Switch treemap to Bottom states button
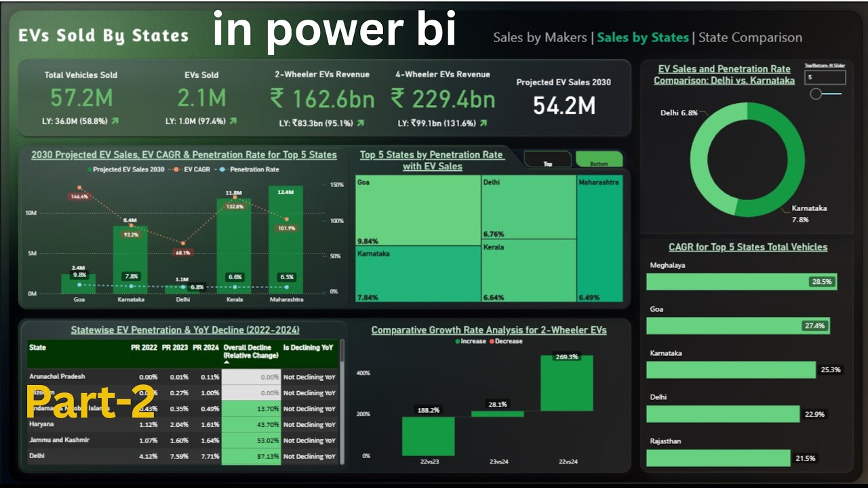 (599, 160)
